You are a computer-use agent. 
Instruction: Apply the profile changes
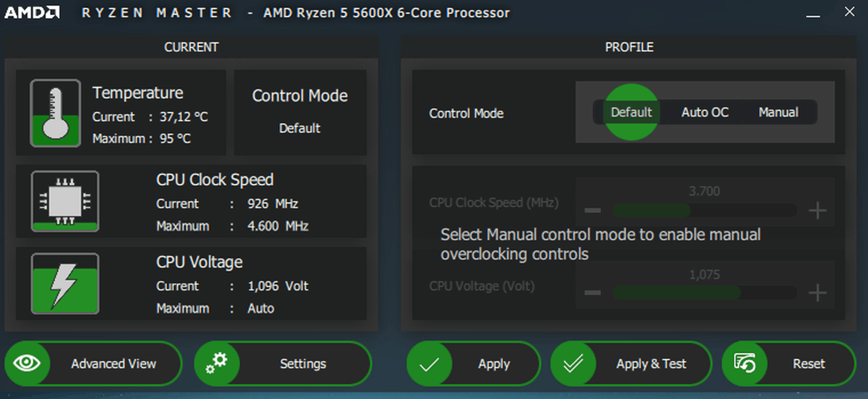(x=474, y=363)
